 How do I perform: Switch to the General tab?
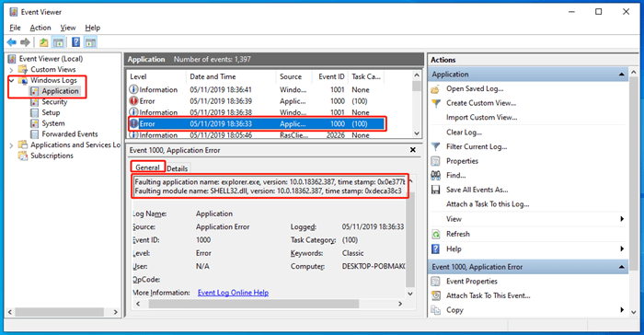pos(147,167)
